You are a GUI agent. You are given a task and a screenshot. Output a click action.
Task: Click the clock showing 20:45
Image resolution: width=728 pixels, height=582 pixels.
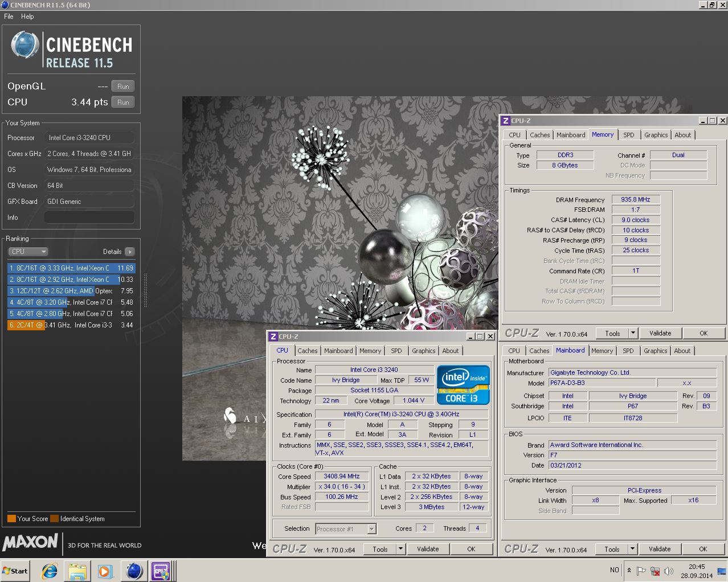click(697, 567)
